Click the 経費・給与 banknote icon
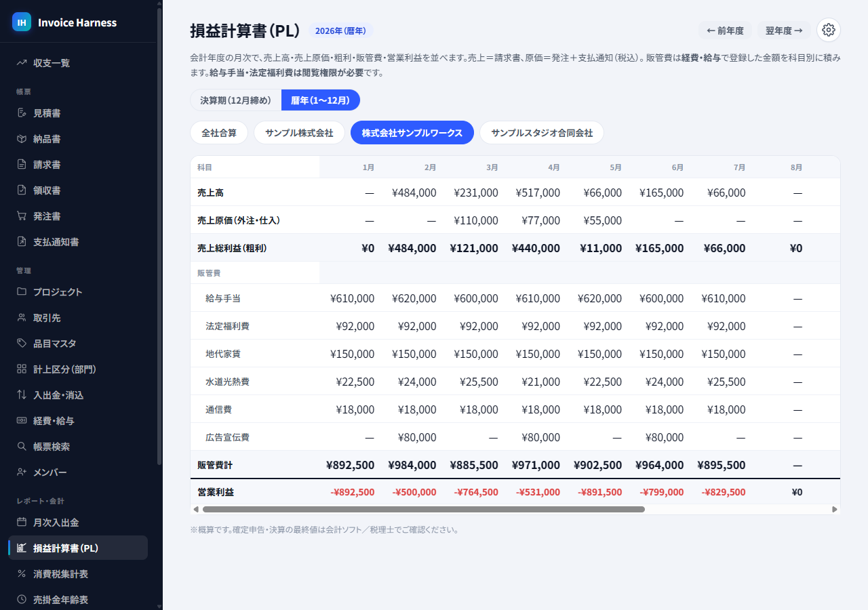This screenshot has width=868, height=610. pos(22,421)
